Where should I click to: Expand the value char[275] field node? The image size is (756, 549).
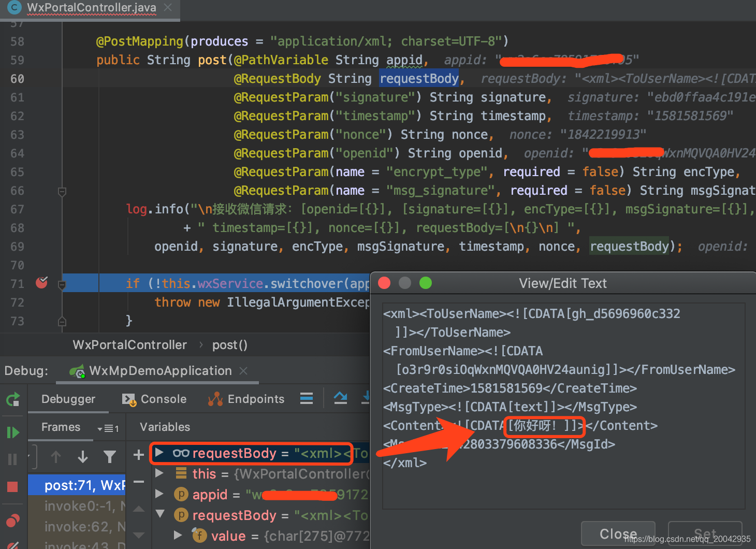pos(178,535)
